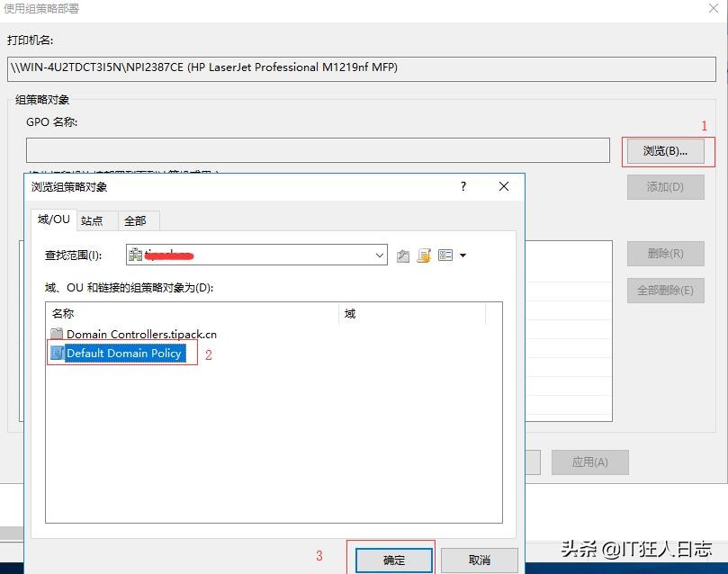Click the up one level folder icon
This screenshot has width=728, height=574.
point(402,255)
